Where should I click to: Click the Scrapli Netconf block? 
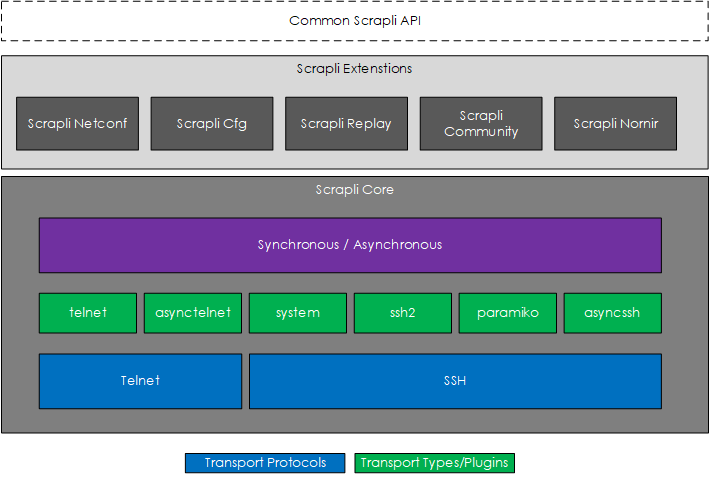pos(77,124)
